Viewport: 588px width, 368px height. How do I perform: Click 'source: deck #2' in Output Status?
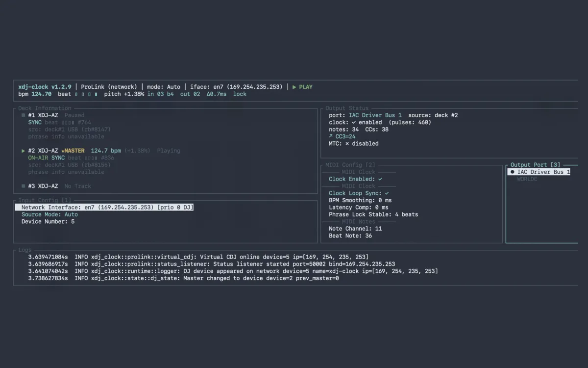coord(433,115)
